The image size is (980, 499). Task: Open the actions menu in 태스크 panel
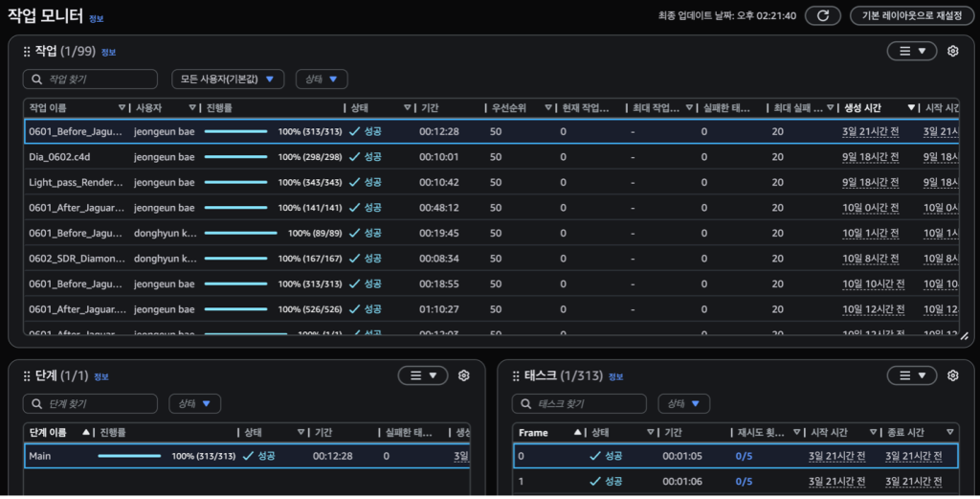910,375
